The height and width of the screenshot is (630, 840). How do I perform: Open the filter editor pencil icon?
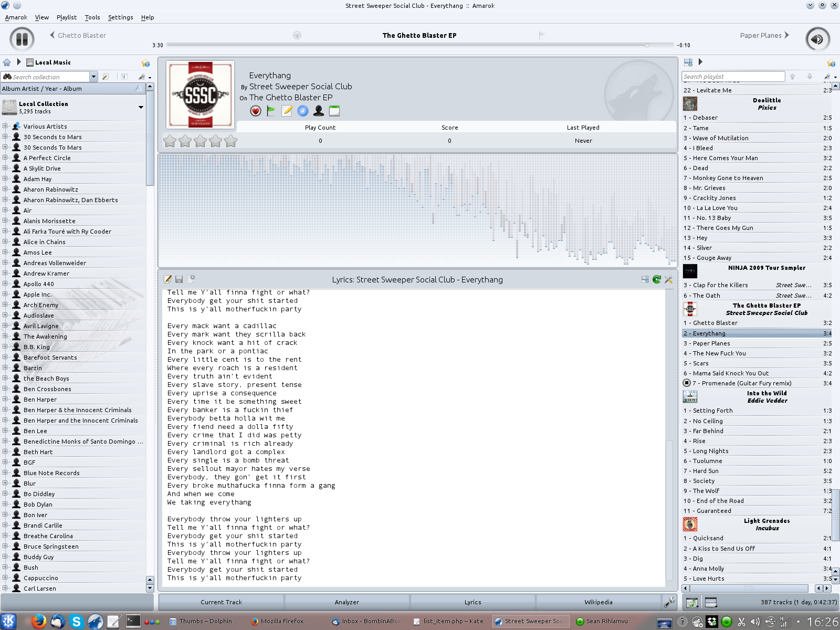[x=106, y=77]
